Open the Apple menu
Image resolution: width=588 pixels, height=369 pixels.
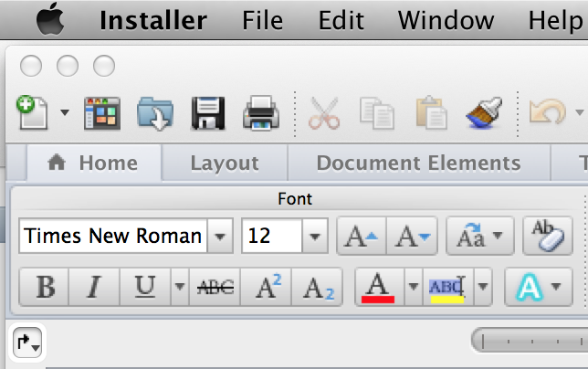tap(50, 19)
